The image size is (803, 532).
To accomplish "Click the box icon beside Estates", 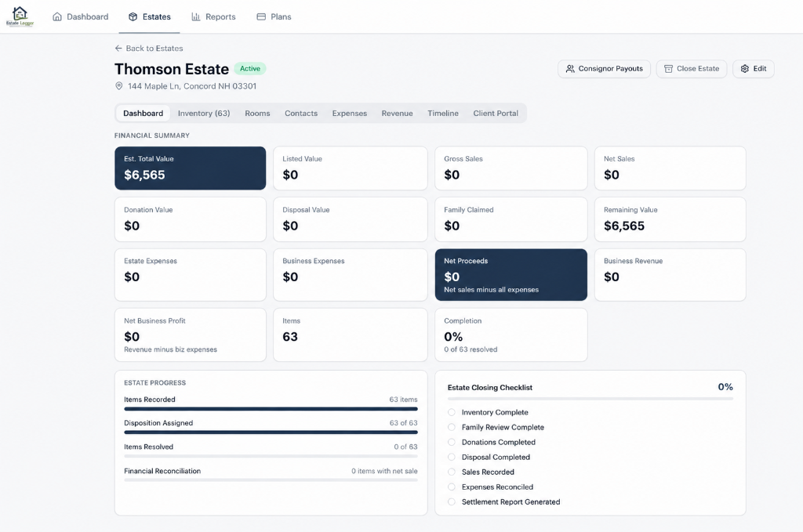I will [133, 17].
